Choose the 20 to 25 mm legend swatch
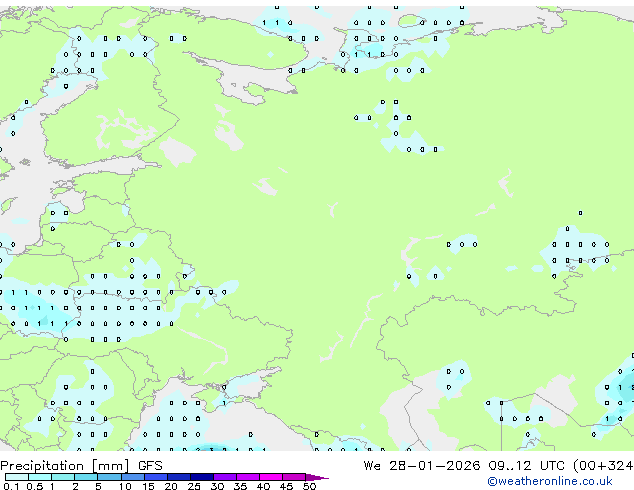The width and height of the screenshot is (634, 490). click(178, 477)
